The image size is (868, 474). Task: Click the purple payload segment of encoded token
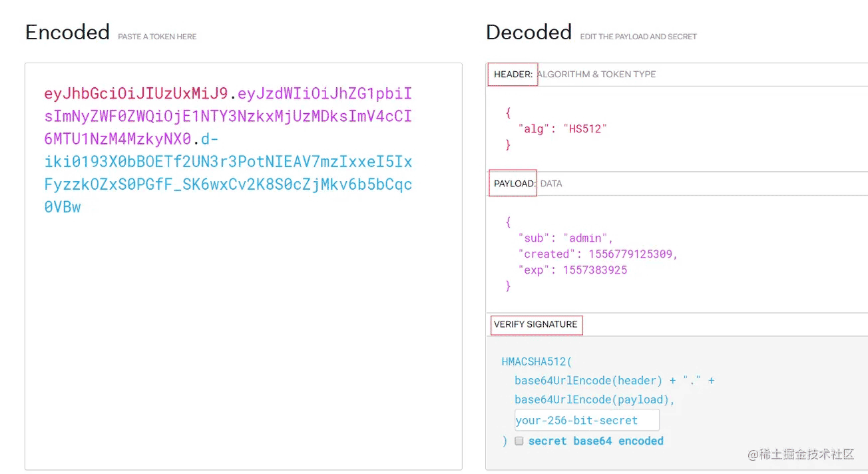coord(228,117)
